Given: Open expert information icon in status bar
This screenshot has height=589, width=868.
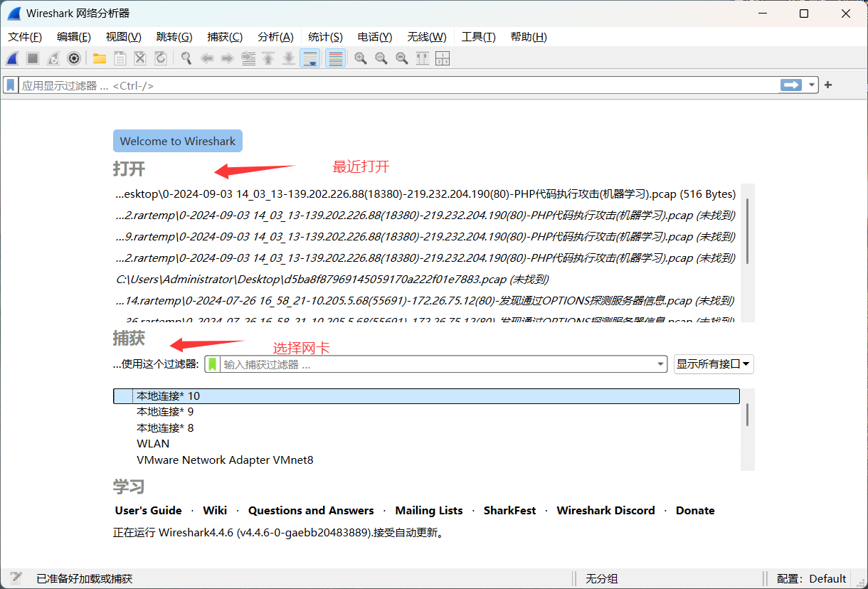Looking at the screenshot, I should pos(16,578).
